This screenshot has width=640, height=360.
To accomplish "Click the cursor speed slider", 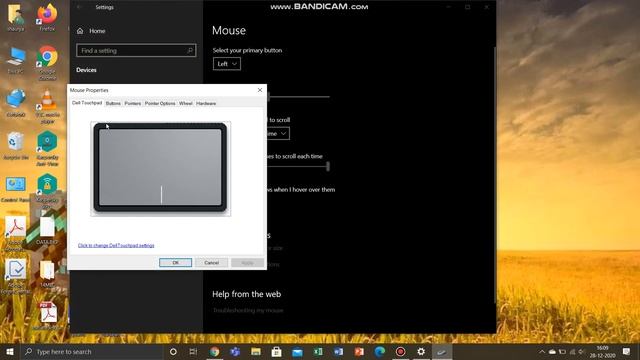I will click(298, 97).
